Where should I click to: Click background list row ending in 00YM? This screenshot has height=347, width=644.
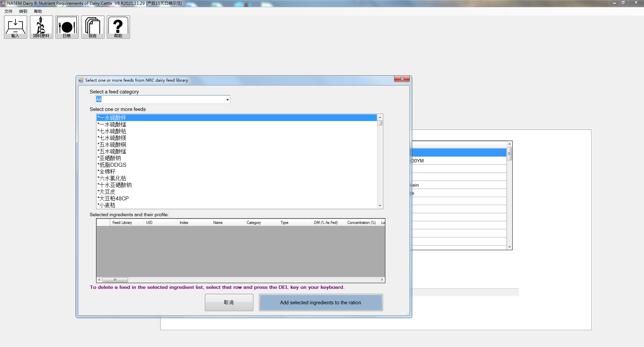click(459, 161)
